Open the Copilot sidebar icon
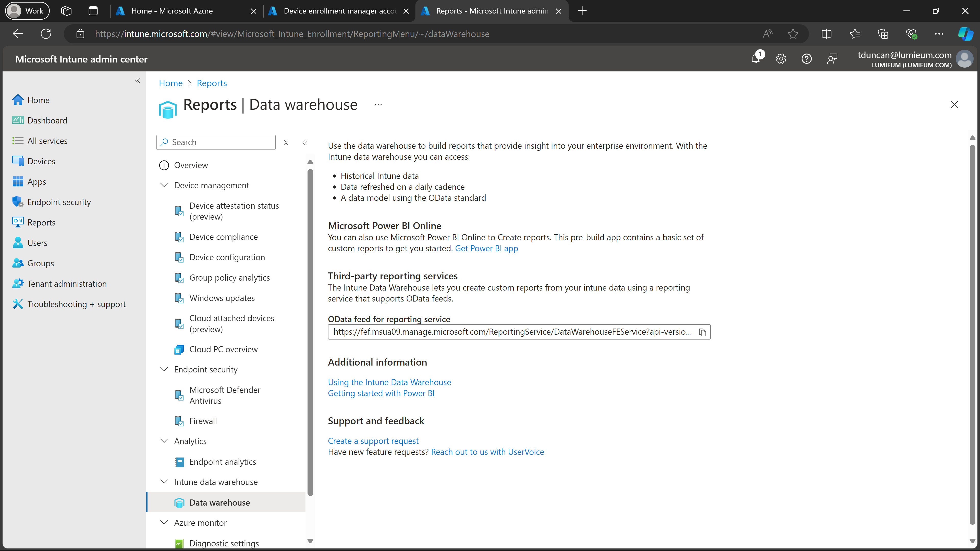The width and height of the screenshot is (980, 551). [x=965, y=34]
